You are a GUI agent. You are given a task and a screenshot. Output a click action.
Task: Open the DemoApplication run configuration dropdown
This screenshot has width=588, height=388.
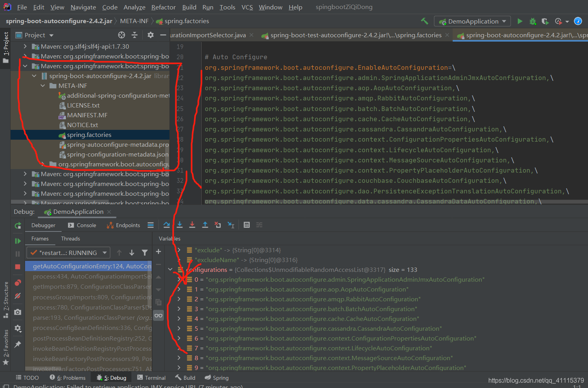pyautogui.click(x=473, y=21)
